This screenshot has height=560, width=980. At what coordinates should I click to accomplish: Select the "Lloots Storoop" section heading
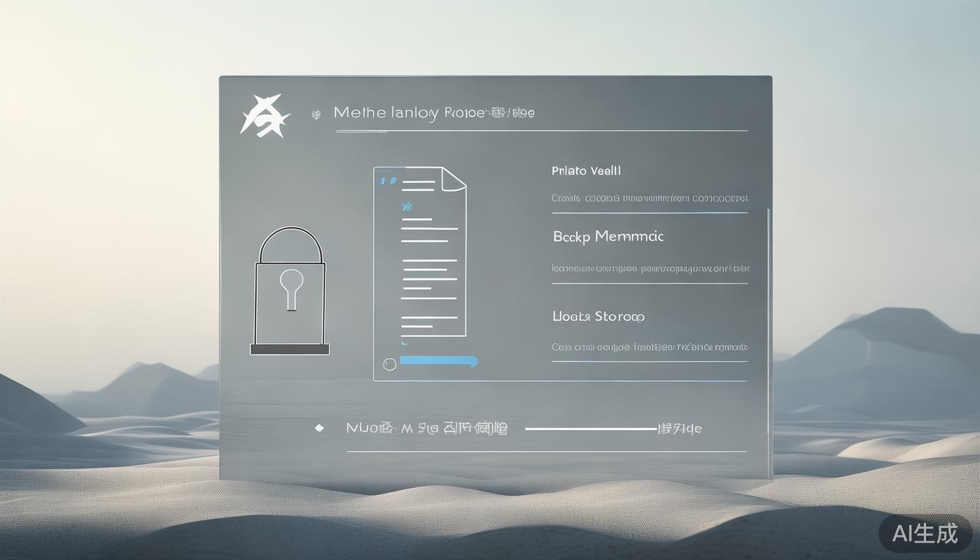click(598, 316)
